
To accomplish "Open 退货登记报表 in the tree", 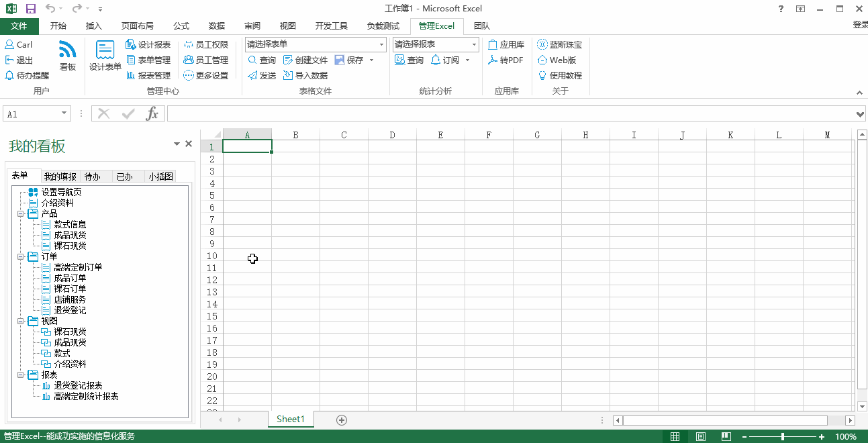I will pyautogui.click(x=71, y=385).
